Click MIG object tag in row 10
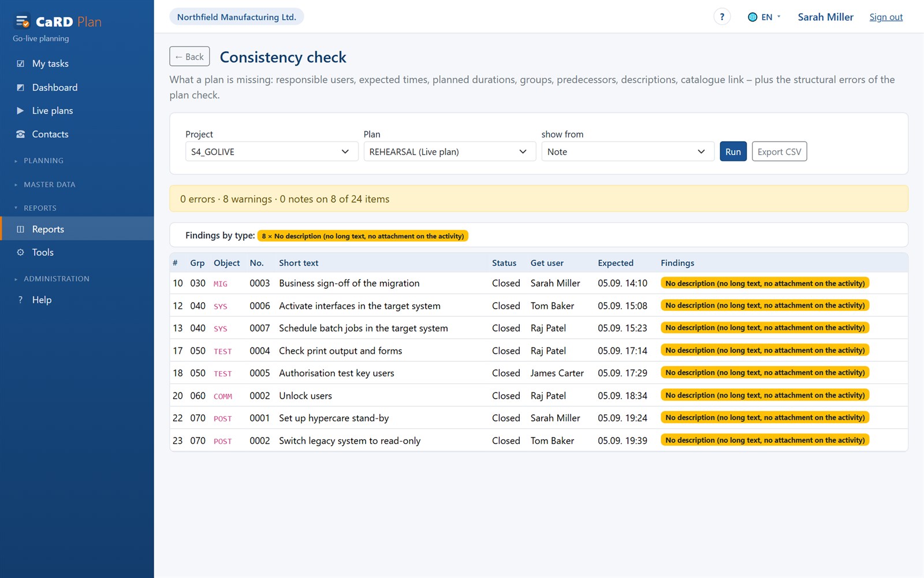This screenshot has height=578, width=924. [x=221, y=284]
